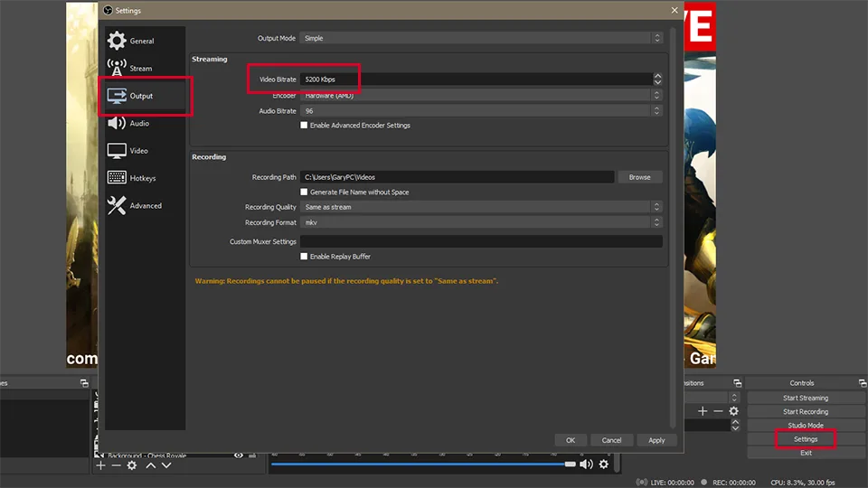868x488 pixels.
Task: Click the Video display icon
Action: click(x=117, y=151)
